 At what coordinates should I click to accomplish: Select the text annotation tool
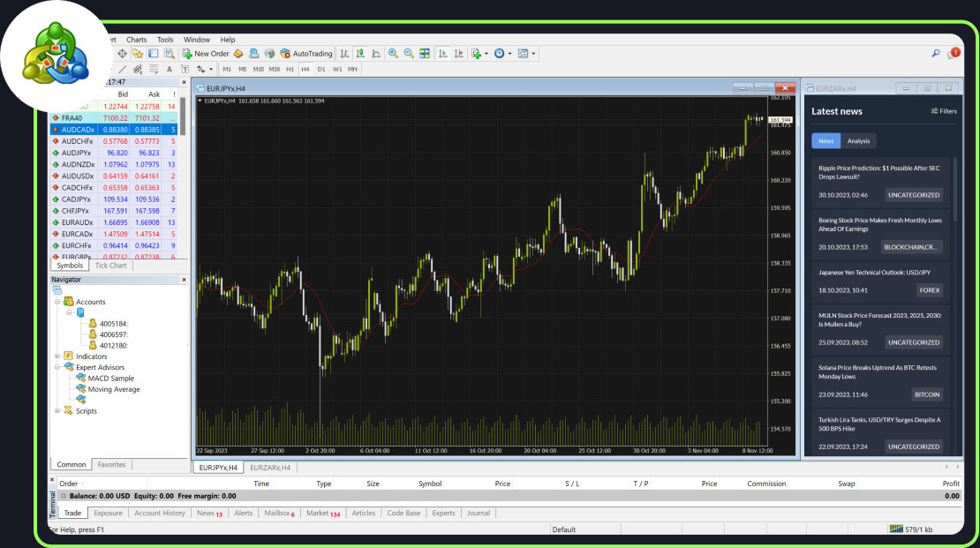coord(170,68)
